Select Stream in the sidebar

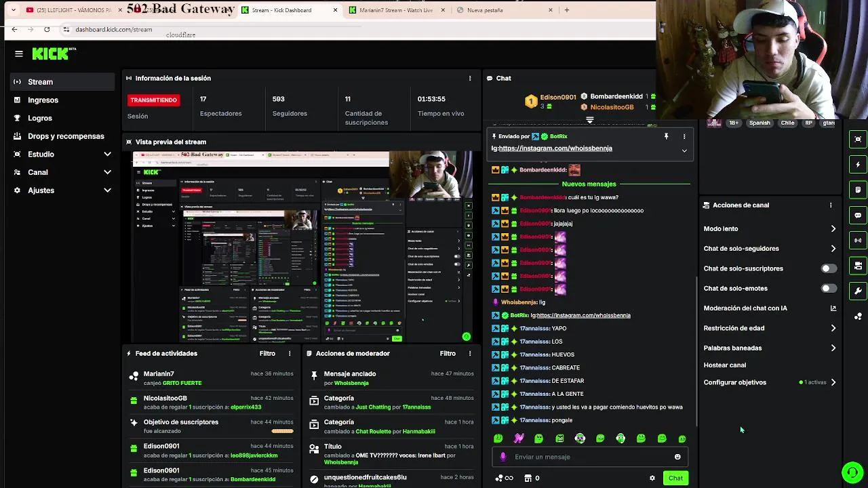[x=62, y=82]
